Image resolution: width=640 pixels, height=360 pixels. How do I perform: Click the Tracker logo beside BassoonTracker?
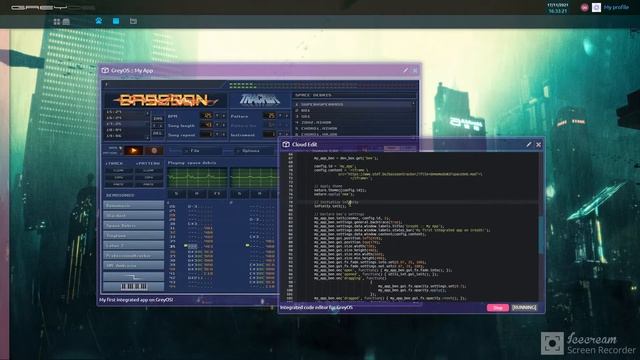click(260, 100)
